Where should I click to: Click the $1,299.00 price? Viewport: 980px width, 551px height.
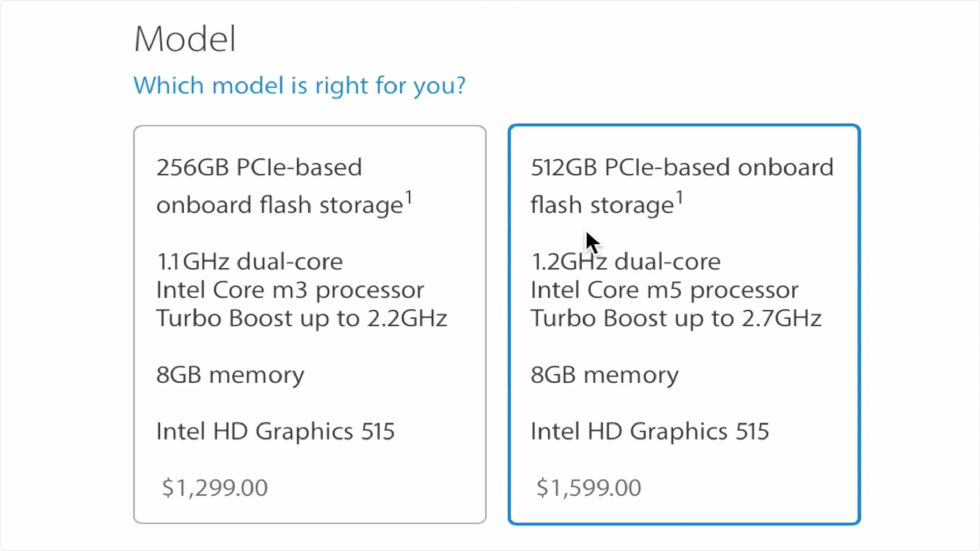coord(215,488)
